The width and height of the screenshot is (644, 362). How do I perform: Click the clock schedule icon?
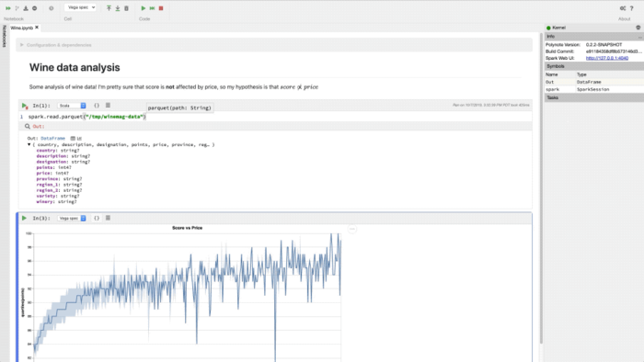(52, 8)
